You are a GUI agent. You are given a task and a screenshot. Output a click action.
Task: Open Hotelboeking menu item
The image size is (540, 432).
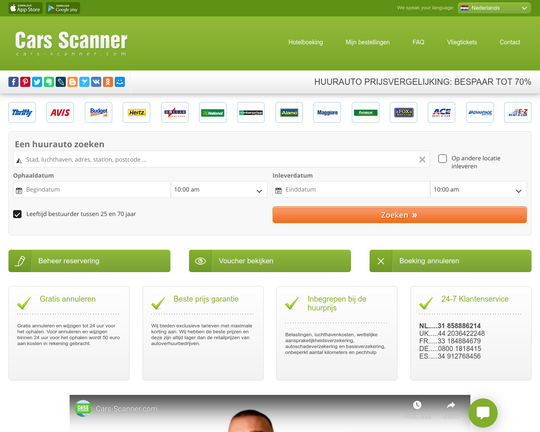click(305, 42)
